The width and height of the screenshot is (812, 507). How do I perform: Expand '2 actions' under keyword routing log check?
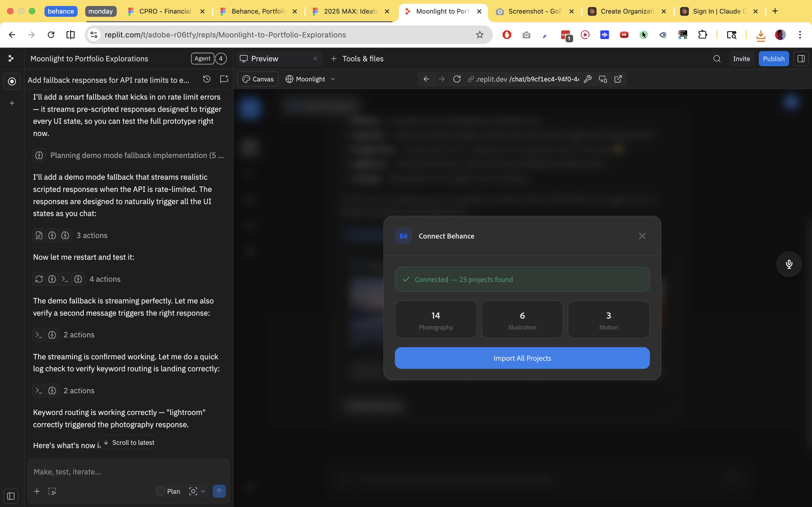click(x=63, y=391)
